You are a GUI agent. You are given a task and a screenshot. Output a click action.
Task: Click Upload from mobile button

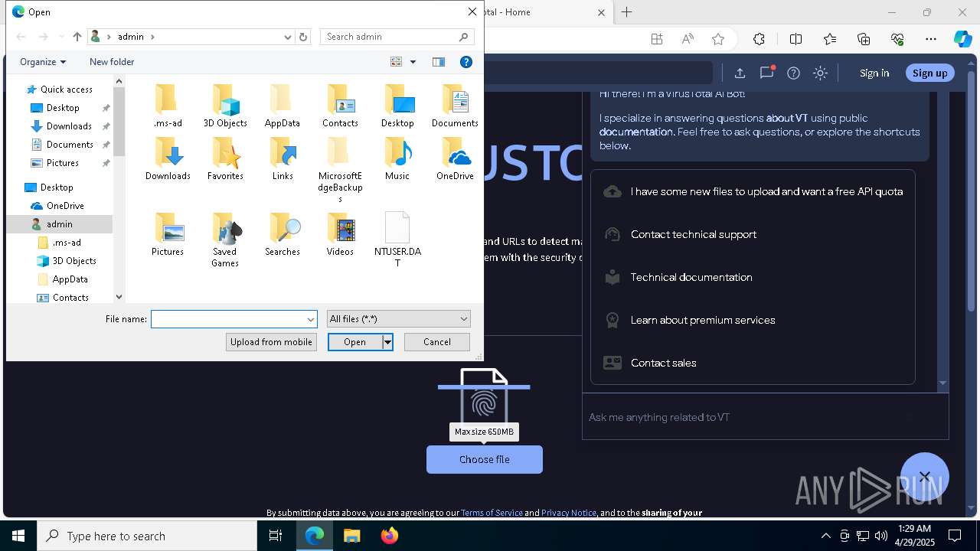[x=271, y=342]
